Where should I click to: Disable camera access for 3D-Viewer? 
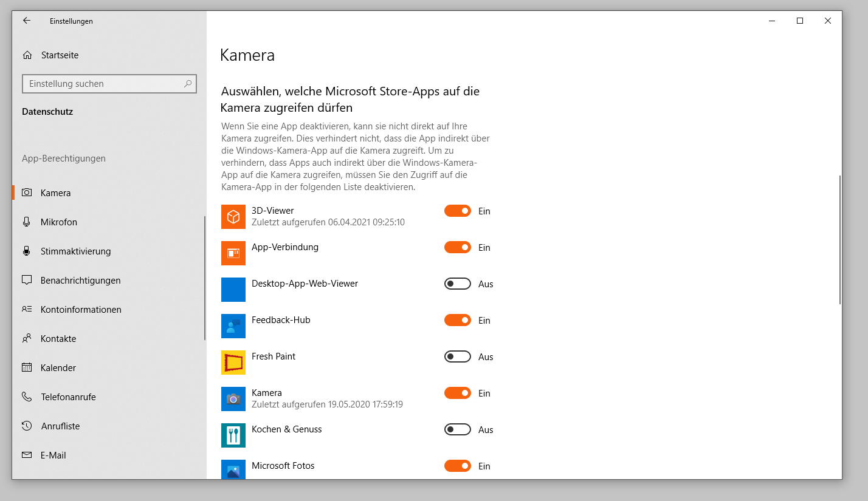point(457,211)
